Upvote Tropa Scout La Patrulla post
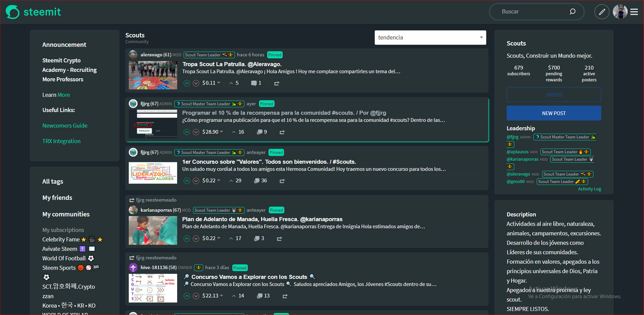644x315 pixels. pyautogui.click(x=187, y=83)
